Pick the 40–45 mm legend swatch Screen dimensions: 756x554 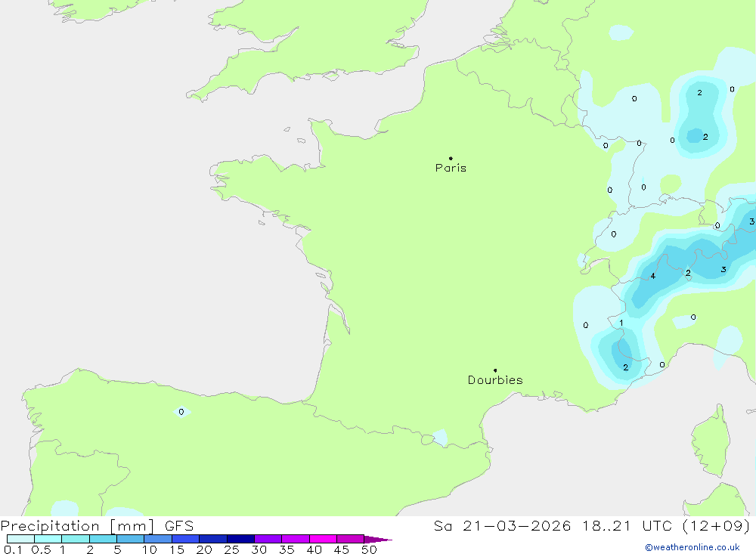click(x=323, y=539)
